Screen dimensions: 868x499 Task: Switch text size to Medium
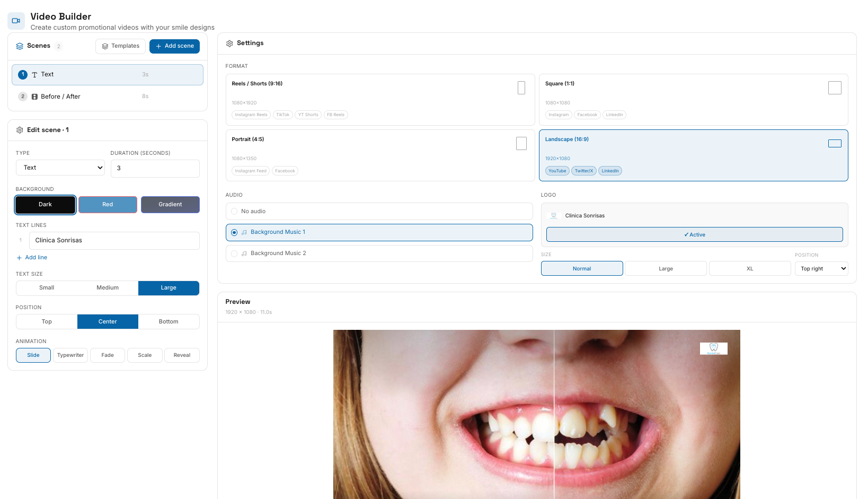tap(108, 287)
